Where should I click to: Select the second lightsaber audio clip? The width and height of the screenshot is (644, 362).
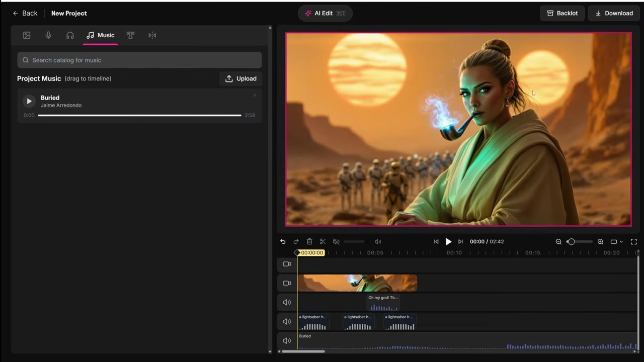coord(358,322)
